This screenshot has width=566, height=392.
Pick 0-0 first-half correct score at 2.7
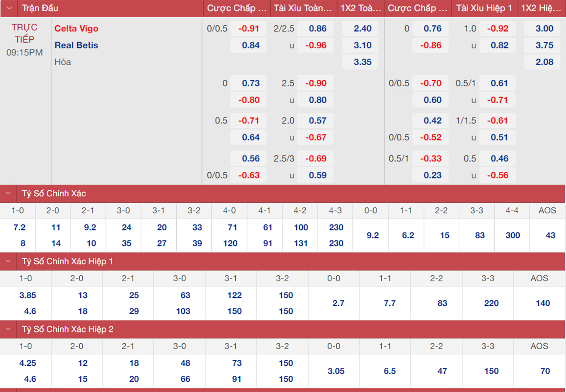click(x=338, y=303)
